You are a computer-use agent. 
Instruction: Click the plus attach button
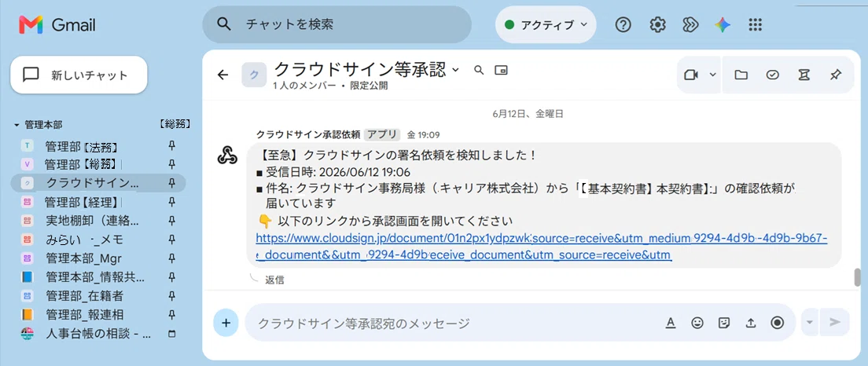[x=226, y=322]
